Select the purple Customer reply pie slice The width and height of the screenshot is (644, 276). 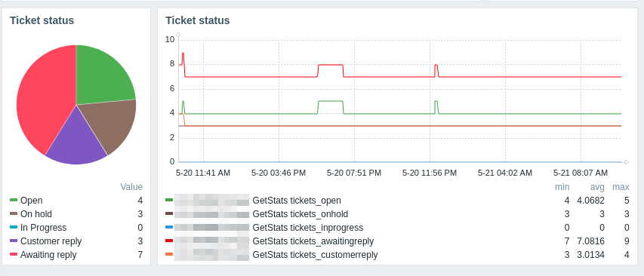[x=76, y=142]
